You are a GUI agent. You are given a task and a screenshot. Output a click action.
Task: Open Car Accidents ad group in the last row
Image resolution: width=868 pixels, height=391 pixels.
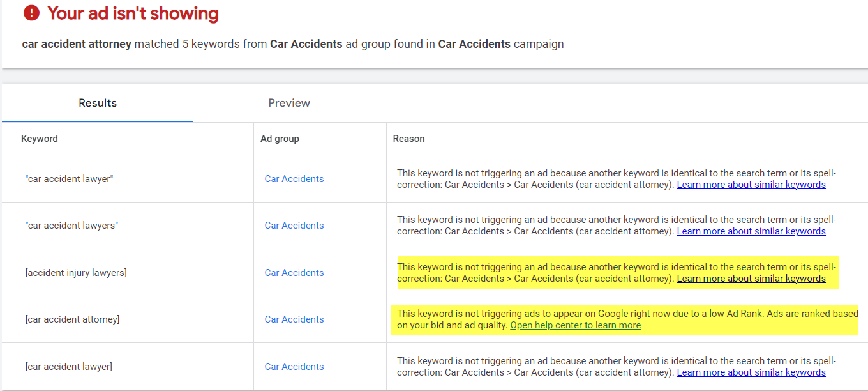294,365
